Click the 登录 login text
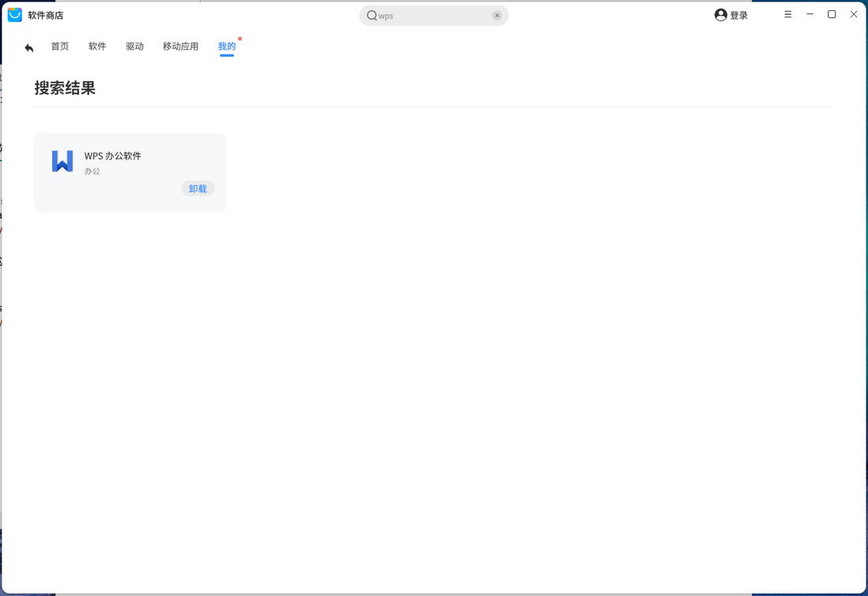868x596 pixels. pyautogui.click(x=739, y=15)
